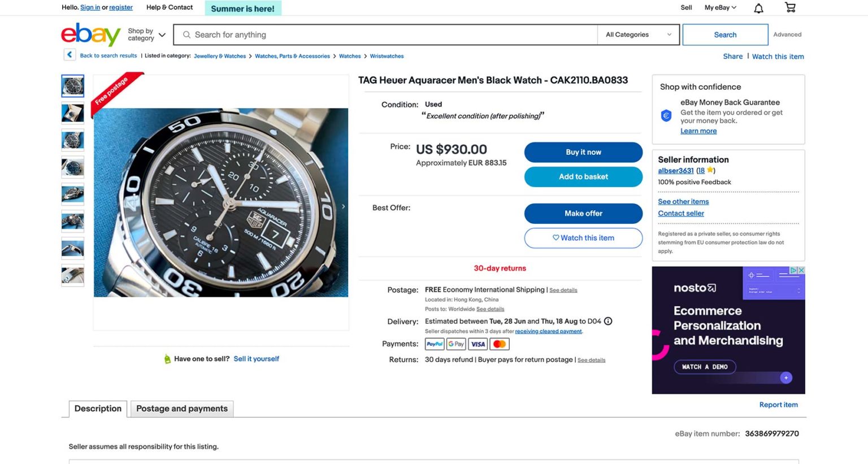Select the Google Pay payment icon
The height and width of the screenshot is (464, 868).
tap(455, 344)
